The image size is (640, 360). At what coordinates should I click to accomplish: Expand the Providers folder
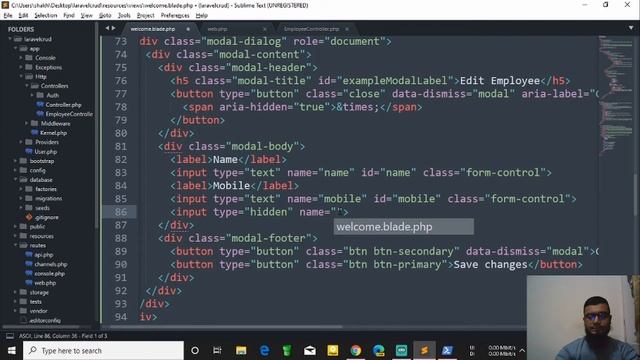tap(21, 142)
